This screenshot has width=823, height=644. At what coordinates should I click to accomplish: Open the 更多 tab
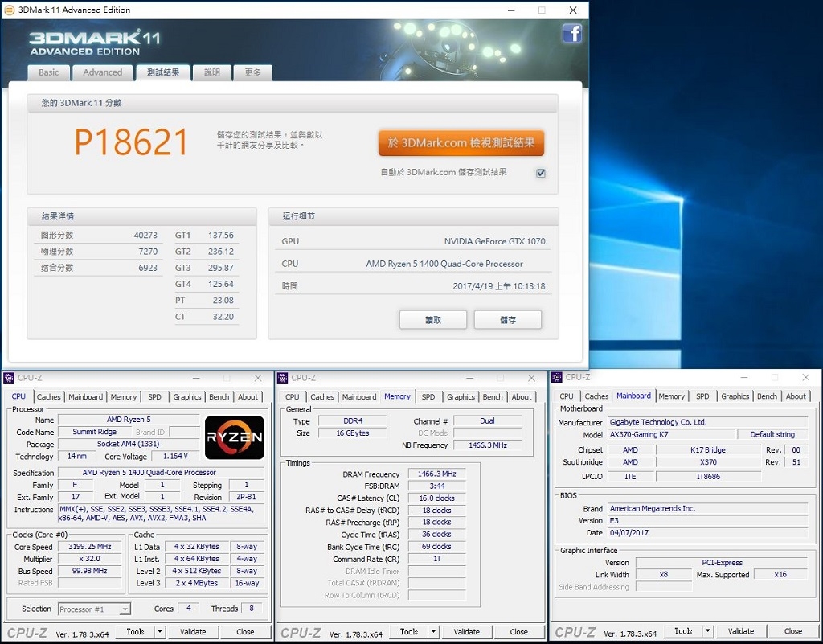point(252,72)
